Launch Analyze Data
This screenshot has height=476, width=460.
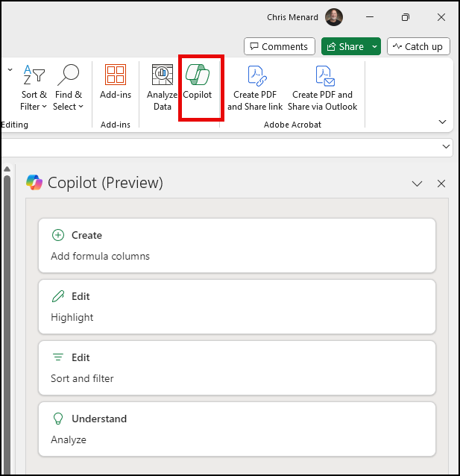click(x=163, y=88)
